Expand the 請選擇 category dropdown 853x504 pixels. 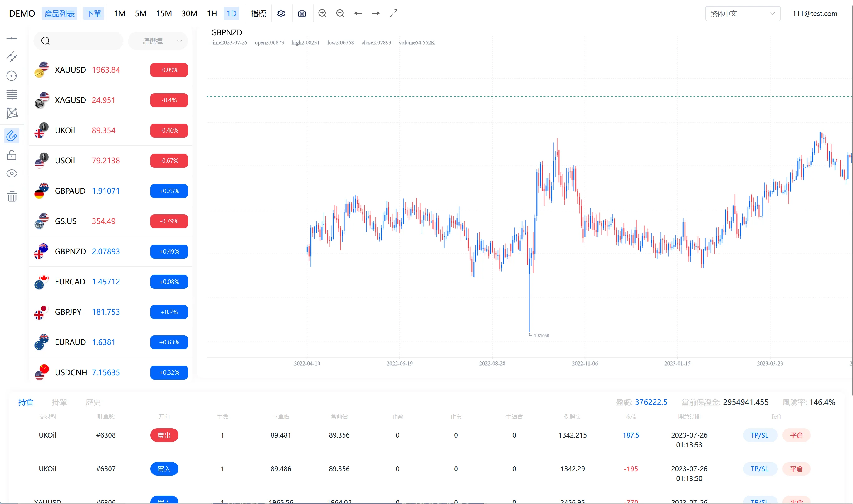point(158,41)
